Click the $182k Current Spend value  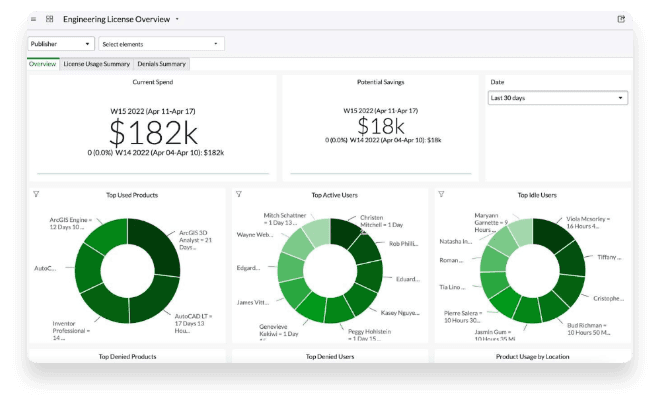tap(153, 133)
